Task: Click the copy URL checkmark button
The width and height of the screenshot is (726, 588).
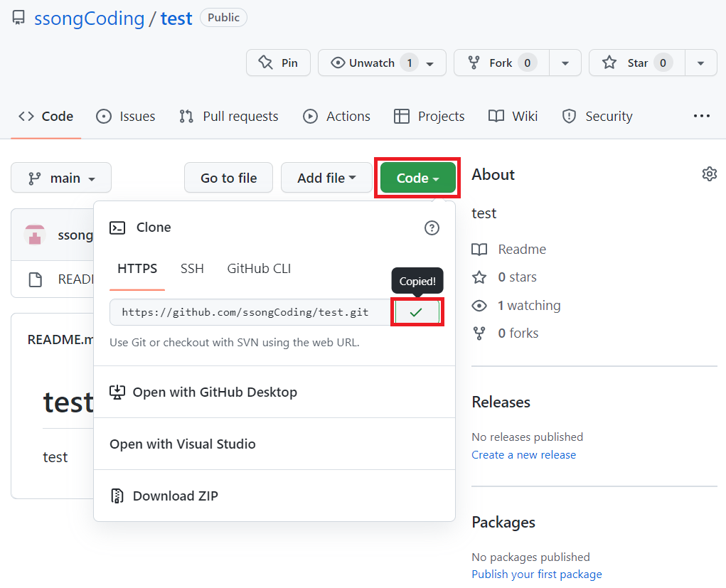Action: tap(417, 312)
